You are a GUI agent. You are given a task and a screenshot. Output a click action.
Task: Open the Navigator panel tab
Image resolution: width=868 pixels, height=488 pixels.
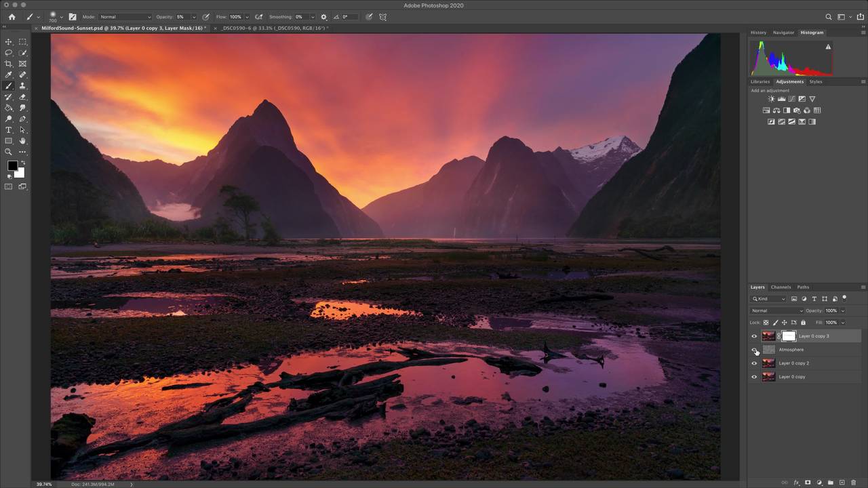tap(783, 33)
